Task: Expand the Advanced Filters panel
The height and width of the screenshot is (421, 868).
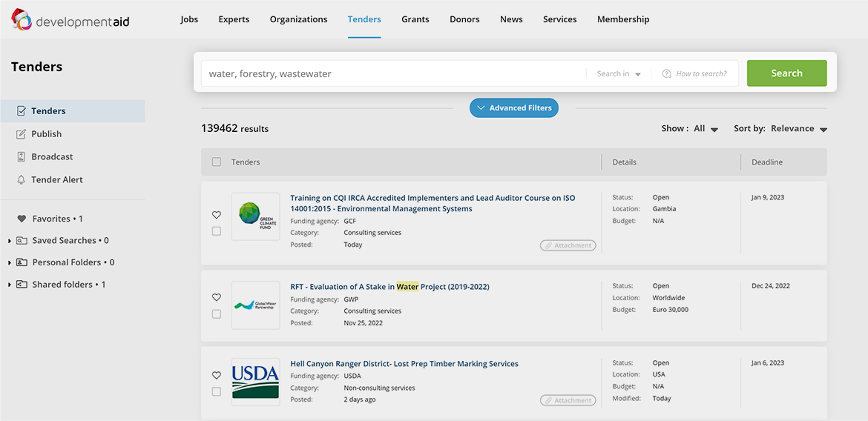Action: [x=514, y=108]
